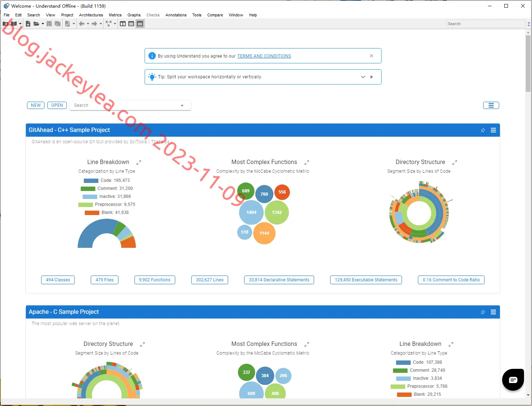
Task: Click the 1342 complexity bubble
Action: click(x=277, y=212)
